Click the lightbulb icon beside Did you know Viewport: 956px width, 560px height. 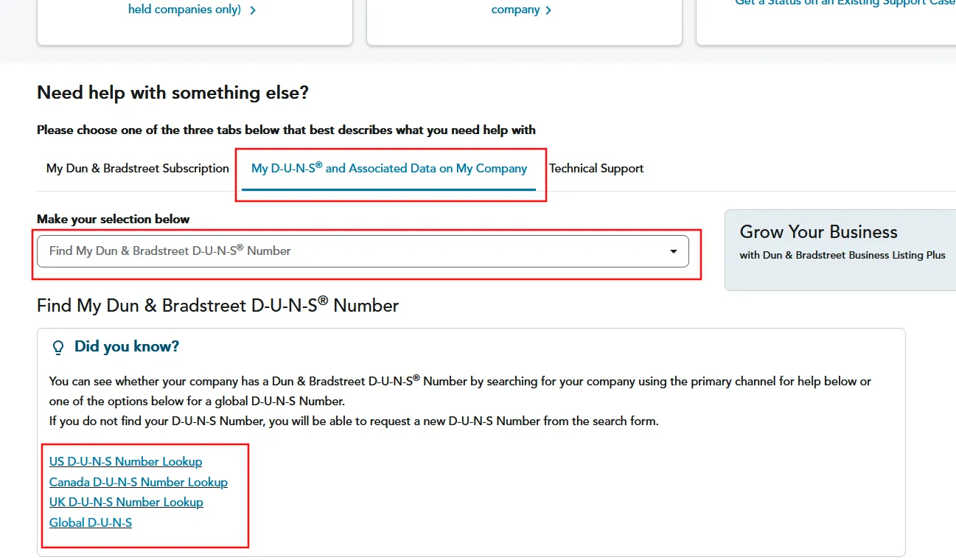(x=58, y=346)
